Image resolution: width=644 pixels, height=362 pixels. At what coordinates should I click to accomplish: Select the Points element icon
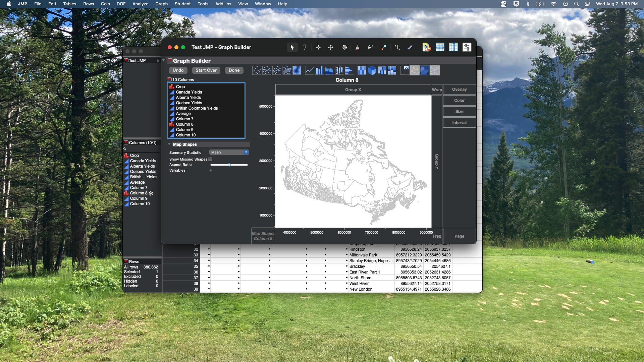coord(257,70)
